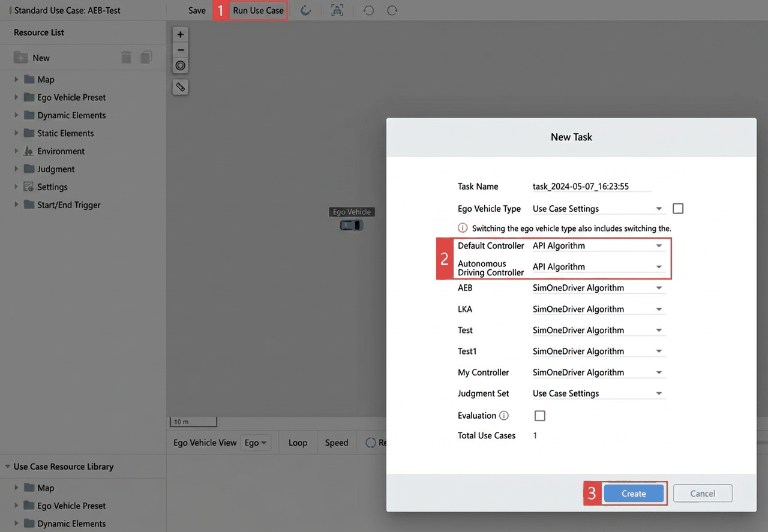The height and width of the screenshot is (532, 768).
Task: Click the trash delete icon in Resource List
Action: point(126,57)
